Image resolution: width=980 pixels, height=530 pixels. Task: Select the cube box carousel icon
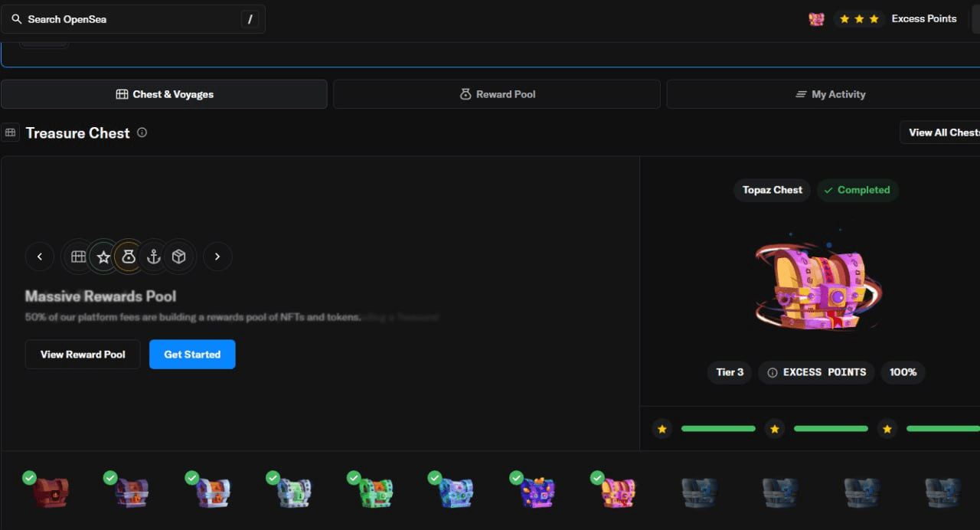[179, 257]
